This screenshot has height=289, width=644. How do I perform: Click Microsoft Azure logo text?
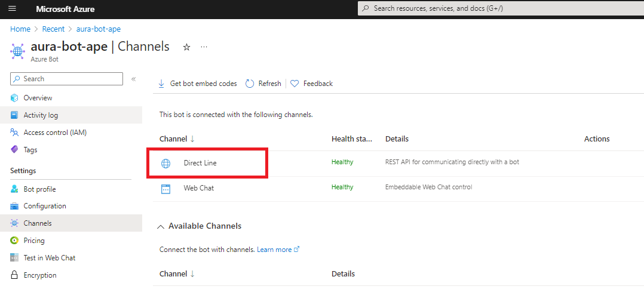(x=65, y=8)
